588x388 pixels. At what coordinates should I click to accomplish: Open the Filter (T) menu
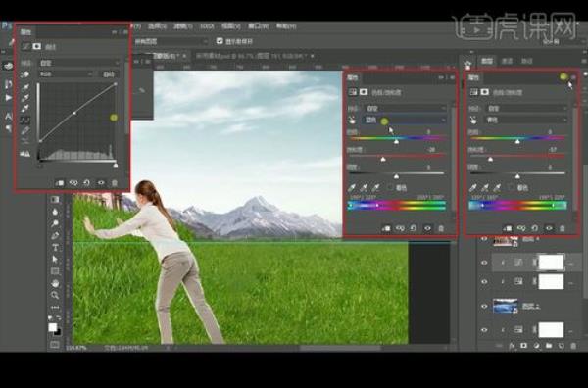tap(183, 26)
